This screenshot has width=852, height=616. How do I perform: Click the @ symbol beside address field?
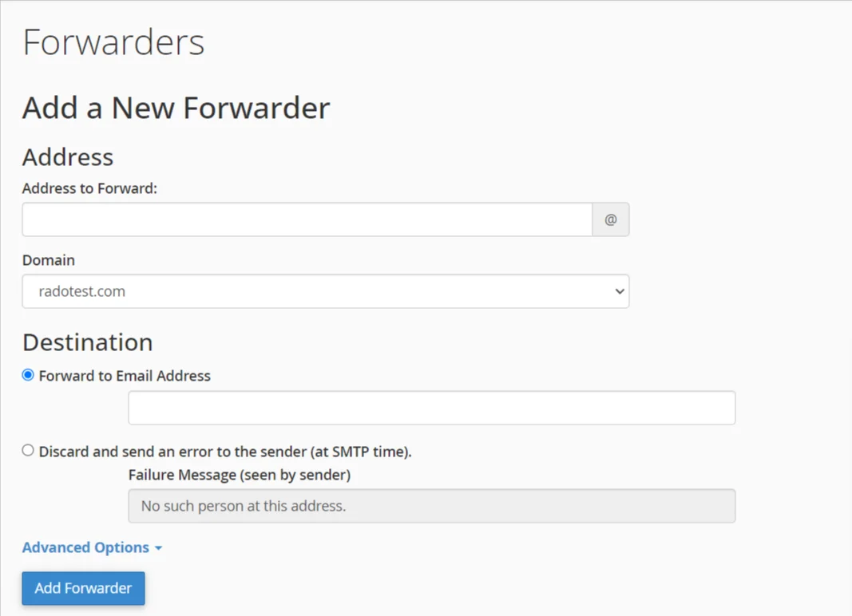tap(611, 219)
